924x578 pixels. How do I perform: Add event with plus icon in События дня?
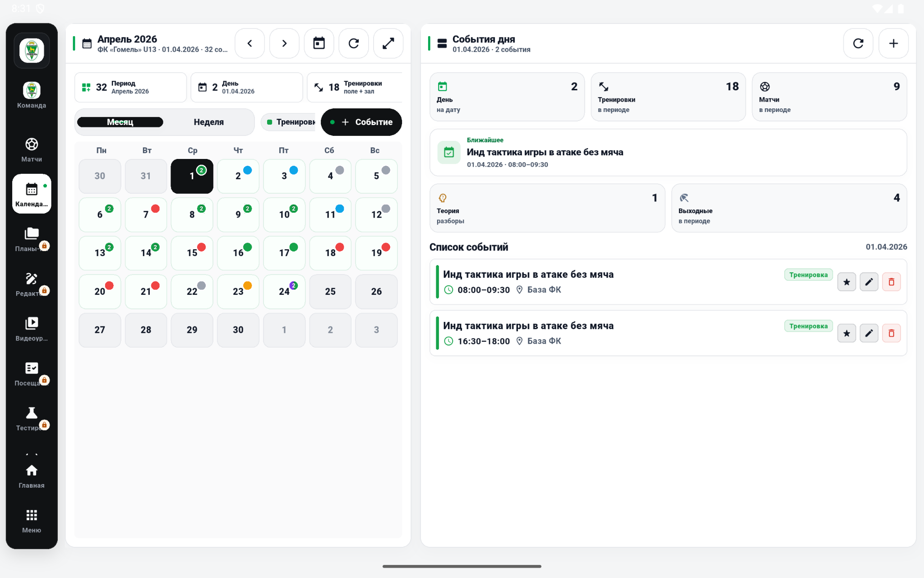[x=893, y=43]
